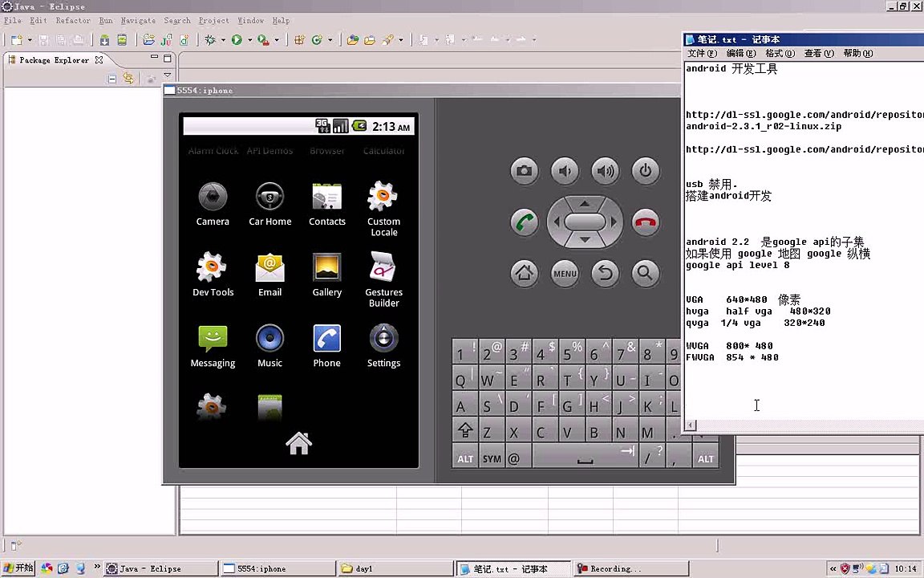
Task: Click inside the Notepad text area
Action: 802,385
